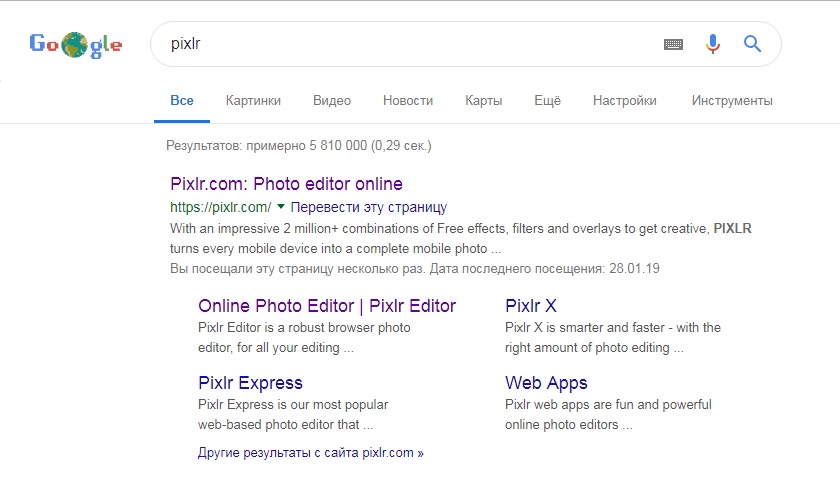Switch to the Картинки tab
Image resolution: width=840 pixels, height=483 pixels.
[253, 101]
